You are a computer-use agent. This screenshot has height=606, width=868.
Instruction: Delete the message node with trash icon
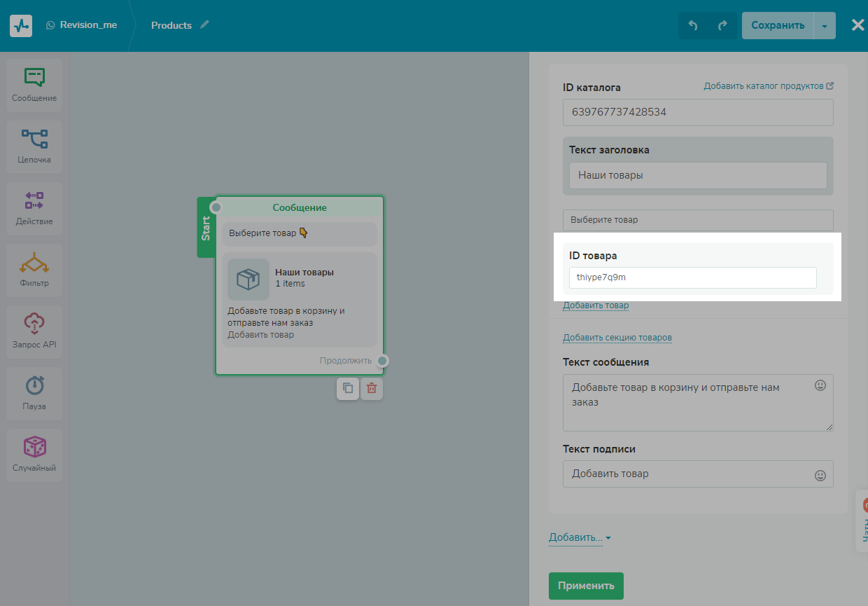[372, 388]
